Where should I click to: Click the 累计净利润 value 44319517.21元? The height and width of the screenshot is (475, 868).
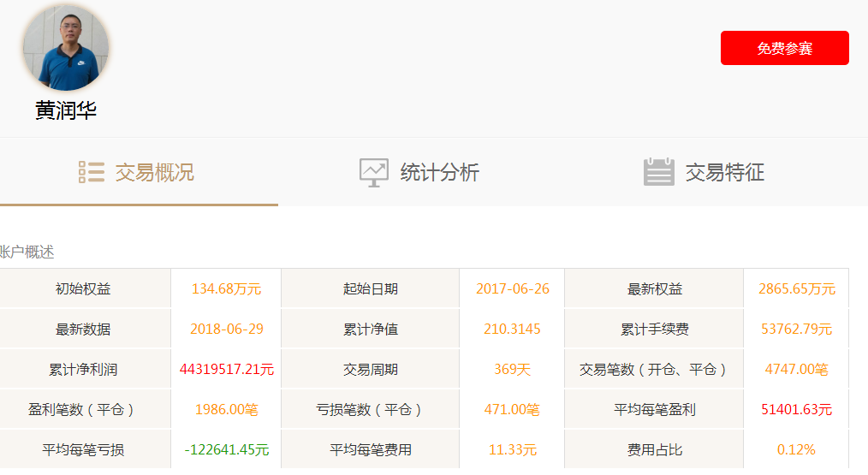pyautogui.click(x=226, y=370)
